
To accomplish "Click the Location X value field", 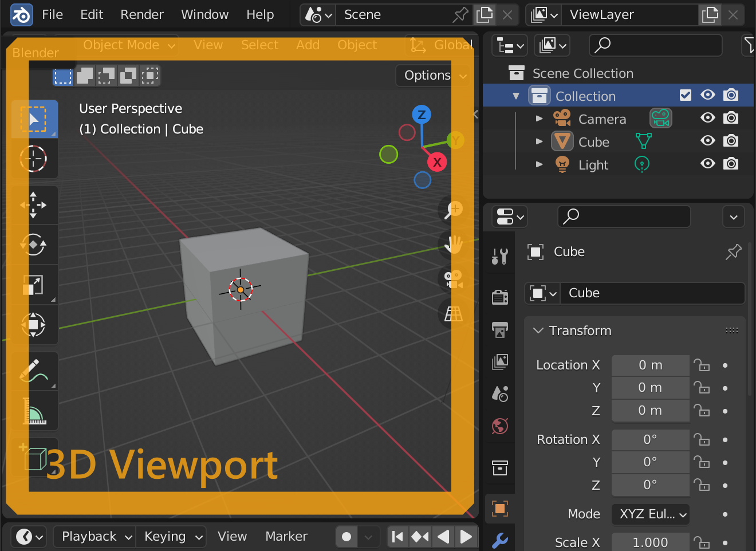I will pyautogui.click(x=651, y=365).
